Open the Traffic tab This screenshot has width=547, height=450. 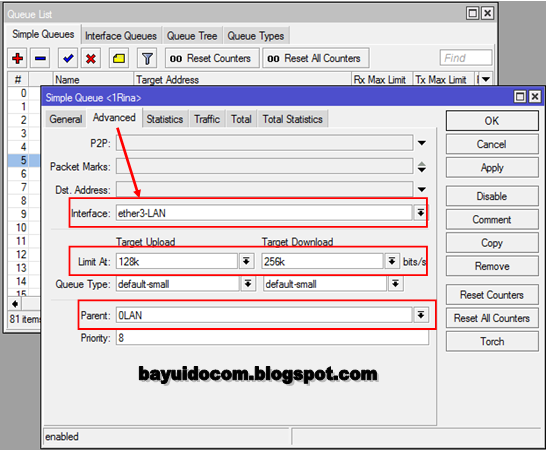tap(207, 119)
